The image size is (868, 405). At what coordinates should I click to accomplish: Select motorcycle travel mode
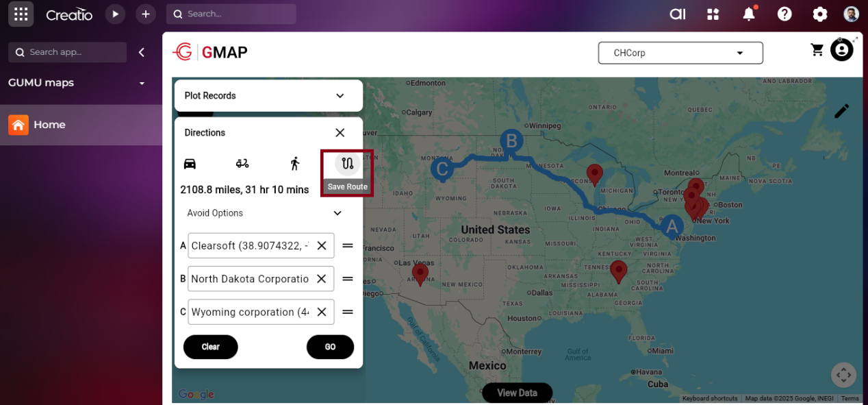[x=242, y=163]
